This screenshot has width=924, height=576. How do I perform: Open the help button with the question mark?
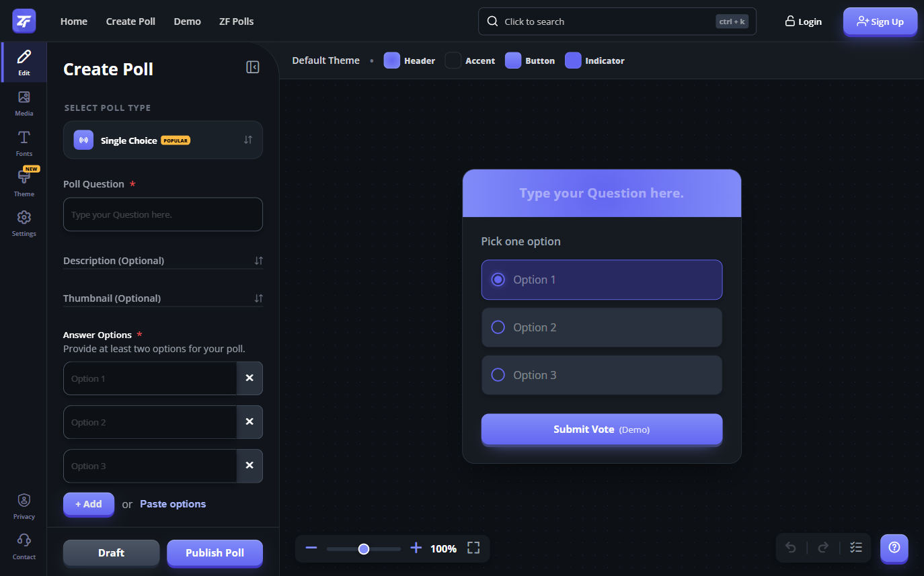coord(894,548)
